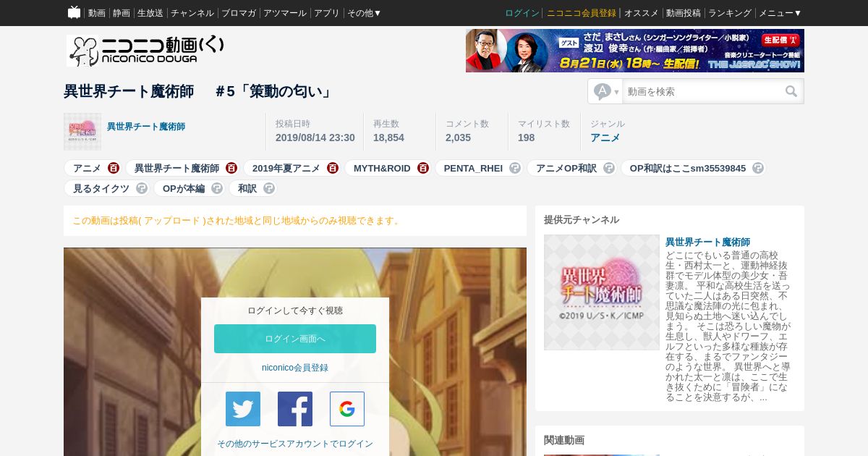This screenshot has height=456, width=868.
Task: Click the niconico会員登録 link in login panel
Action: pos(295,368)
